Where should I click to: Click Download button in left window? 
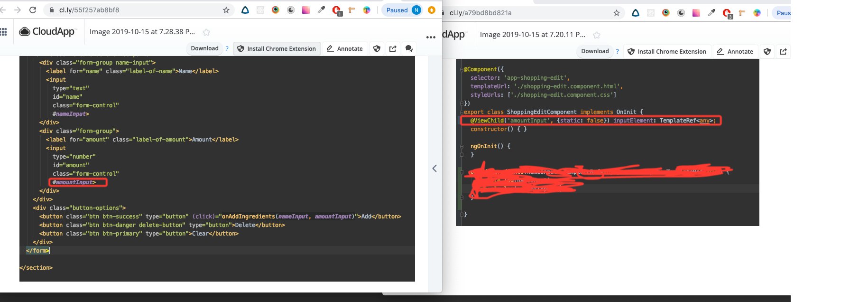205,48
